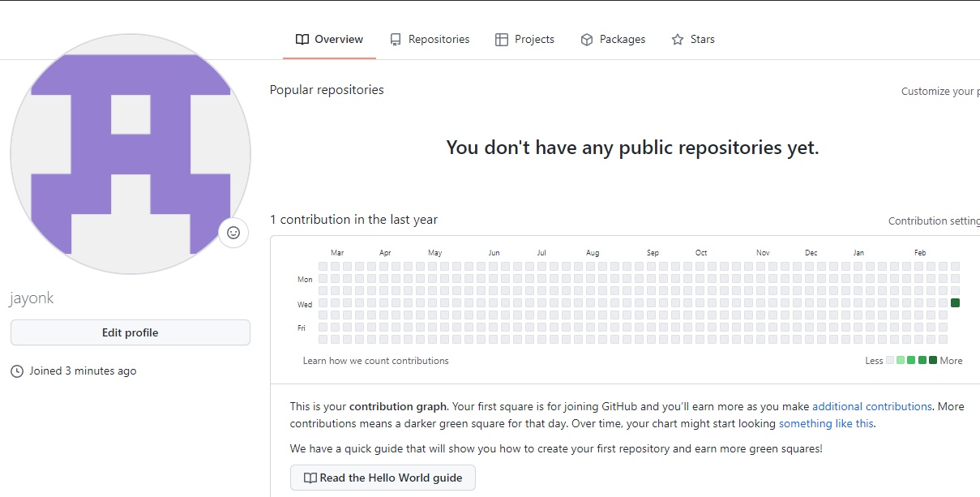Click the Wed row label in graph

(305, 305)
